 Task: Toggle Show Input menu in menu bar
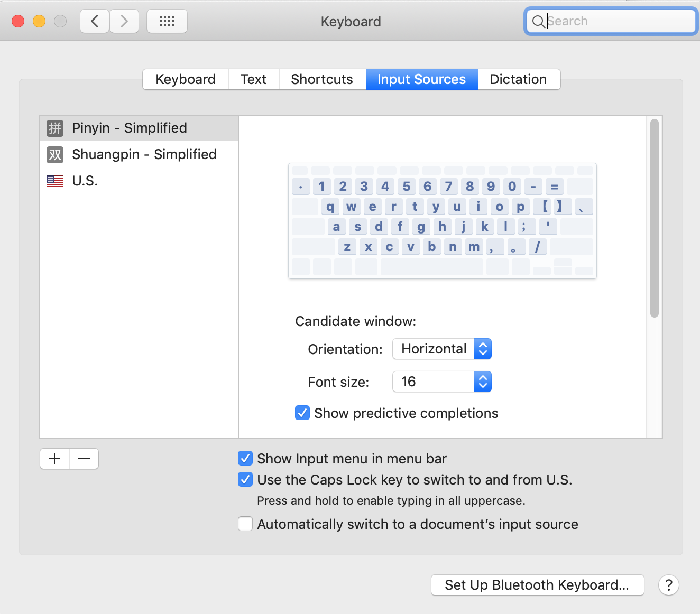point(245,458)
